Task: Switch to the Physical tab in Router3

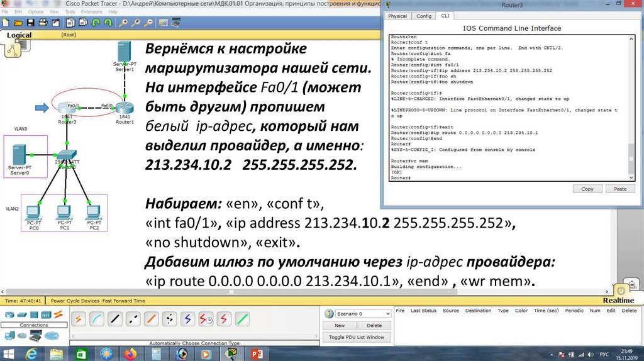Action: coord(397,16)
